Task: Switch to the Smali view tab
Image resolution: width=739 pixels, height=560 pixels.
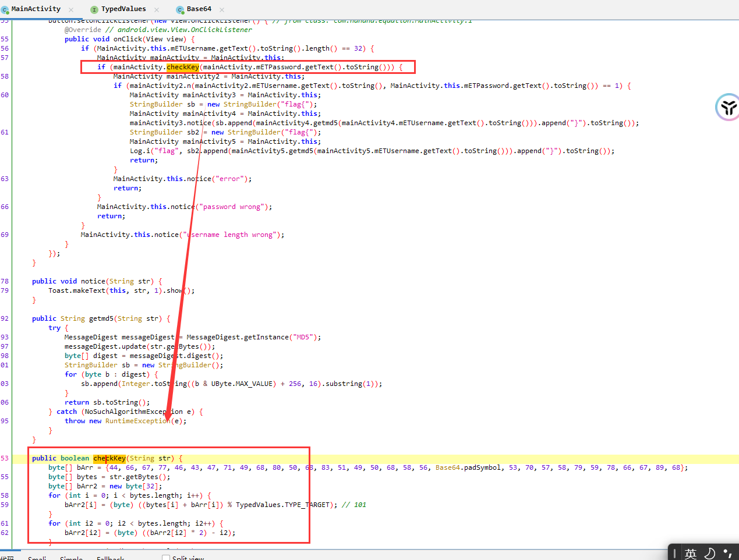Action: 37,558
